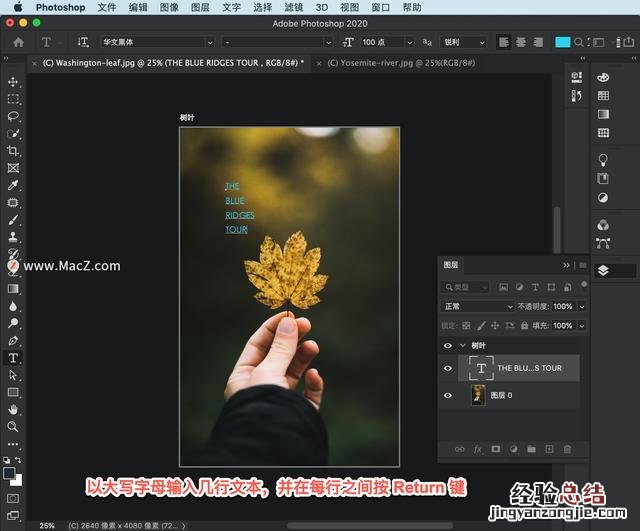Hide the 树叶 group with eye icon
The height and width of the screenshot is (531, 640).
pos(447,345)
